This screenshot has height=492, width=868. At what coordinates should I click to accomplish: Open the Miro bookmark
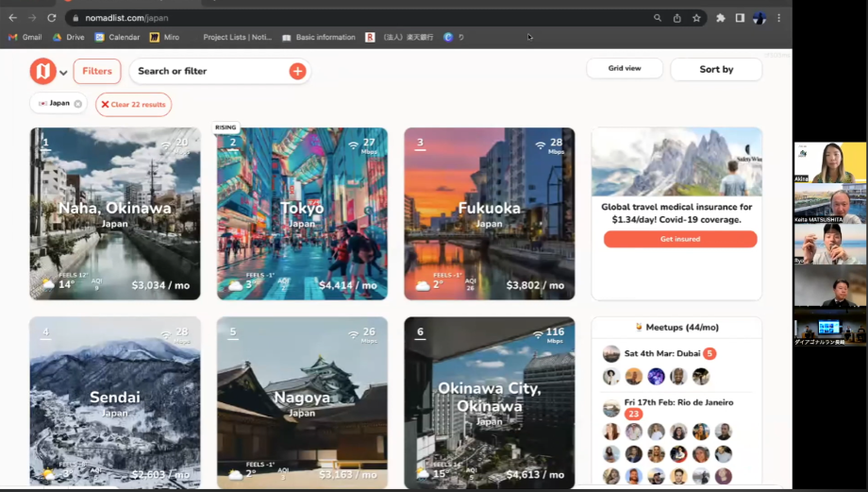coord(165,37)
